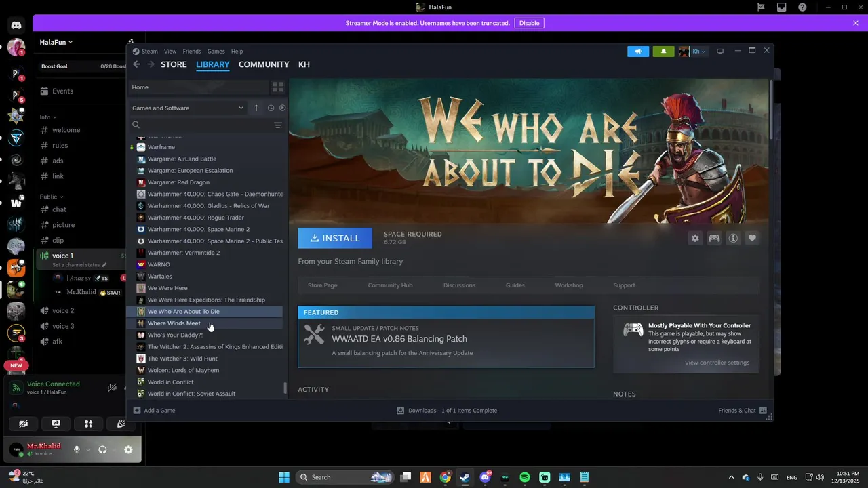Switch to COMMUNITY tab
Viewport: 868px width, 488px height.
pos(264,64)
